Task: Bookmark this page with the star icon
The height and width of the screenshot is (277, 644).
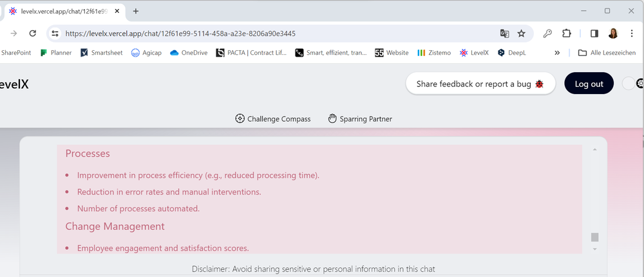Action: pos(522,33)
